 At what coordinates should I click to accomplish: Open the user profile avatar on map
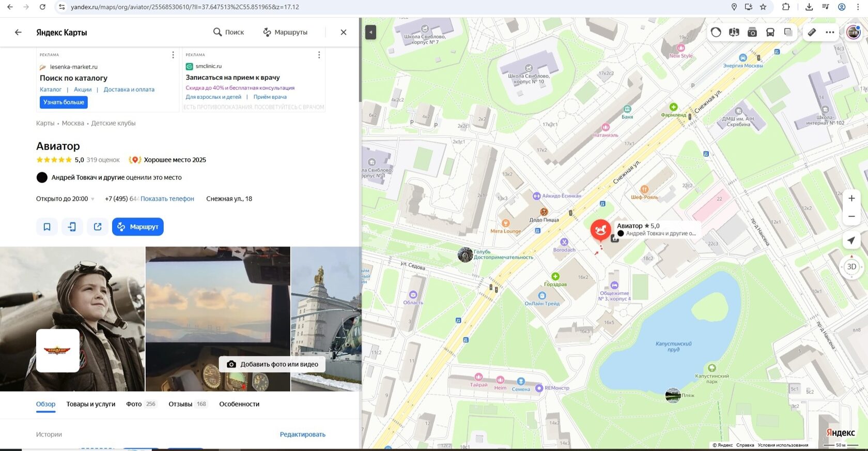click(x=854, y=32)
